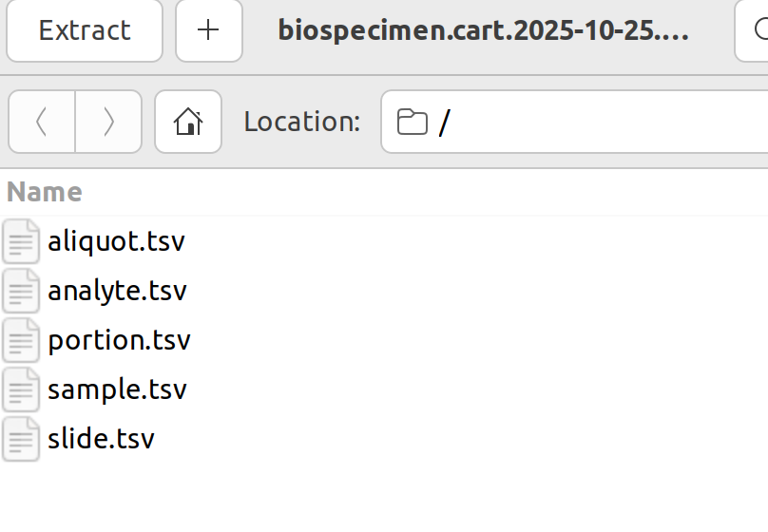Click the folder icon inside the Location field
Image resolution: width=768 pixels, height=532 pixels.
click(x=412, y=122)
